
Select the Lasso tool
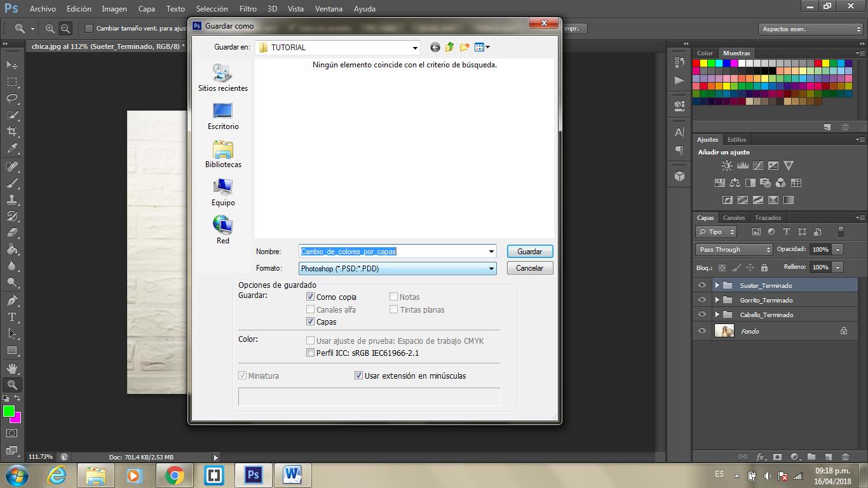click(x=12, y=98)
